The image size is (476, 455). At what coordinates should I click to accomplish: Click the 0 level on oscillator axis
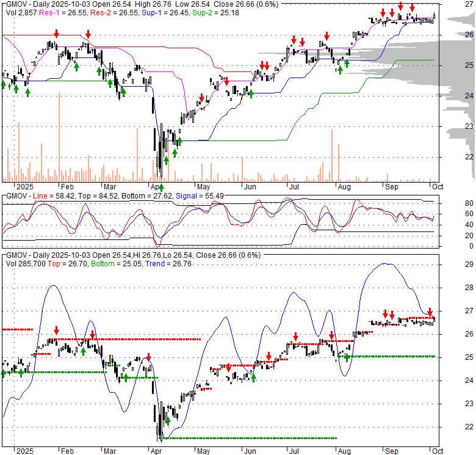(x=471, y=246)
